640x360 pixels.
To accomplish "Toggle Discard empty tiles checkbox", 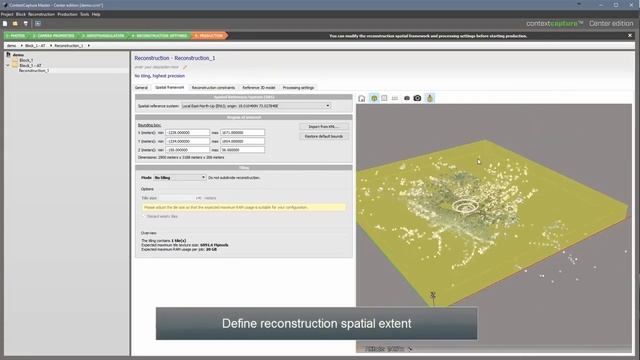I will [144, 216].
